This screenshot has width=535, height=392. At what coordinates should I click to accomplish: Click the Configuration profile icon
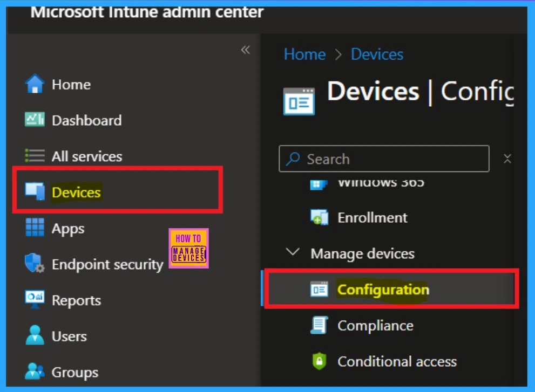[x=319, y=290]
